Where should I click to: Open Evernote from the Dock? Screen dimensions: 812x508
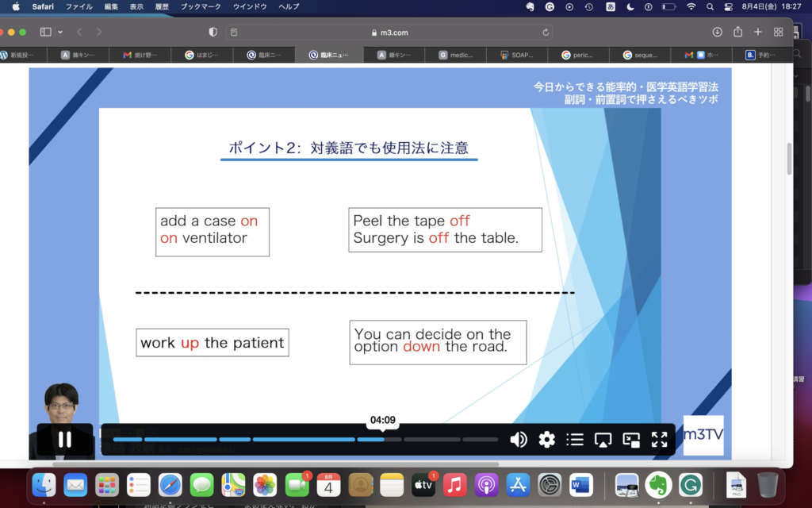tap(658, 484)
